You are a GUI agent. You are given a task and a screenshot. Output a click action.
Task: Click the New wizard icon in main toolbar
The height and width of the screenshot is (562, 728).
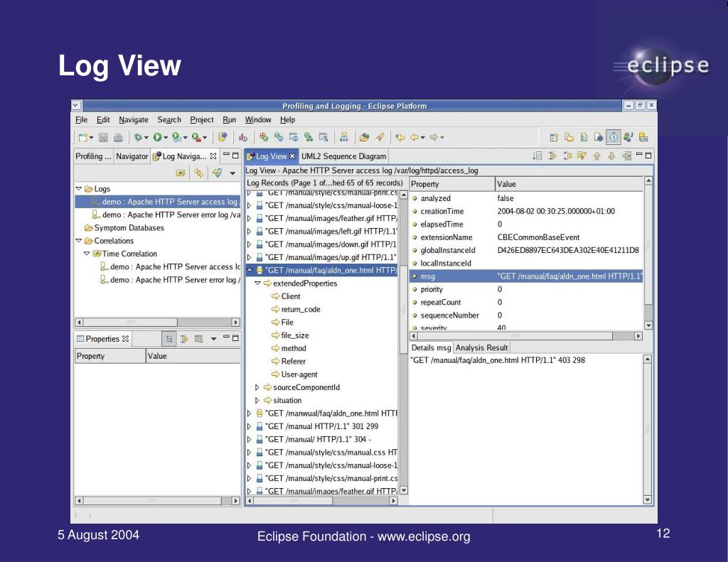83,137
